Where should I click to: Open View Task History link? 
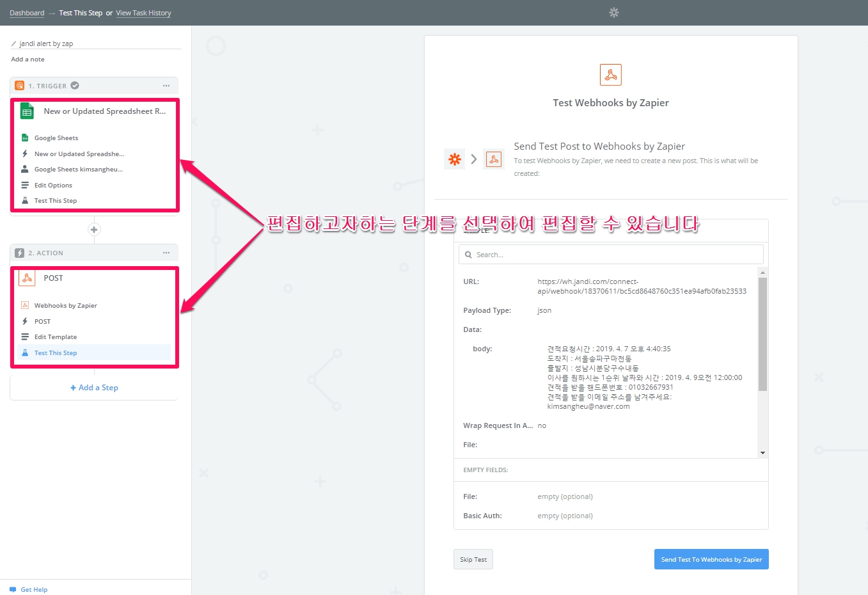(143, 13)
